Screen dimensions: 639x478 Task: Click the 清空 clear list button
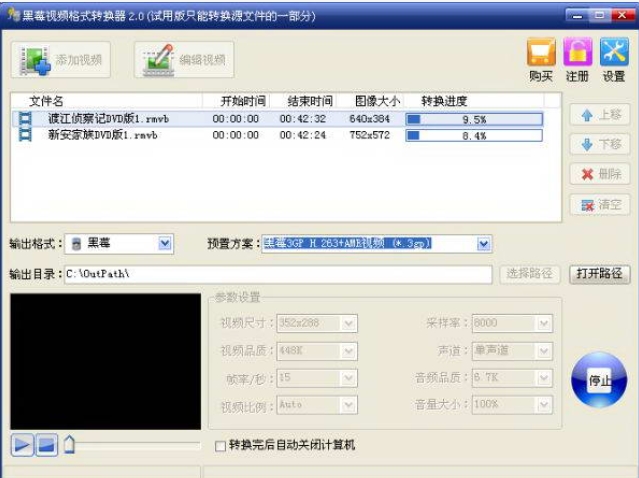(600, 205)
